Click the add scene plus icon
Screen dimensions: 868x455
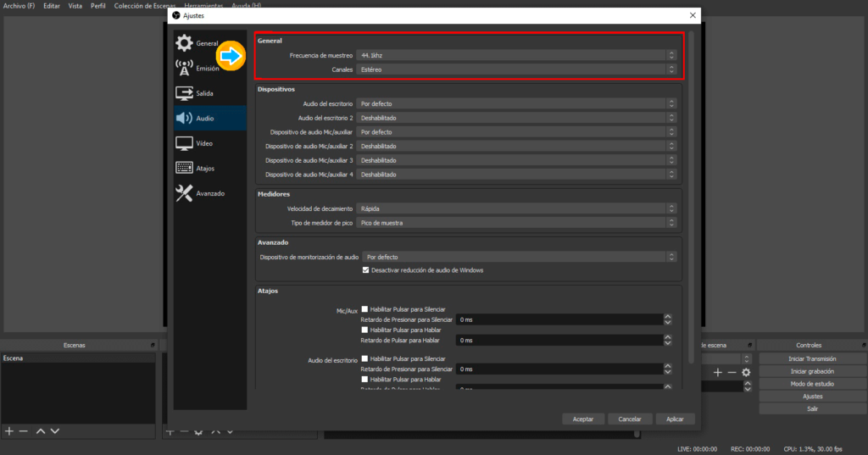(x=9, y=431)
